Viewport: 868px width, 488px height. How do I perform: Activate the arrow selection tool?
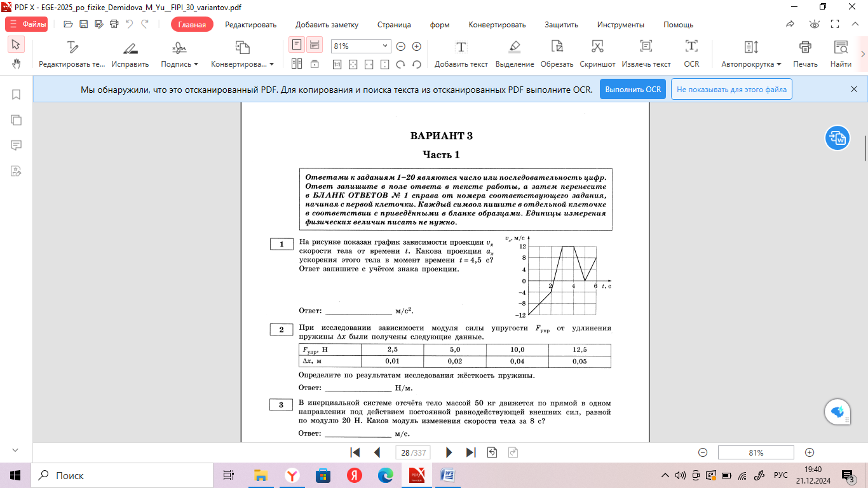click(x=16, y=44)
